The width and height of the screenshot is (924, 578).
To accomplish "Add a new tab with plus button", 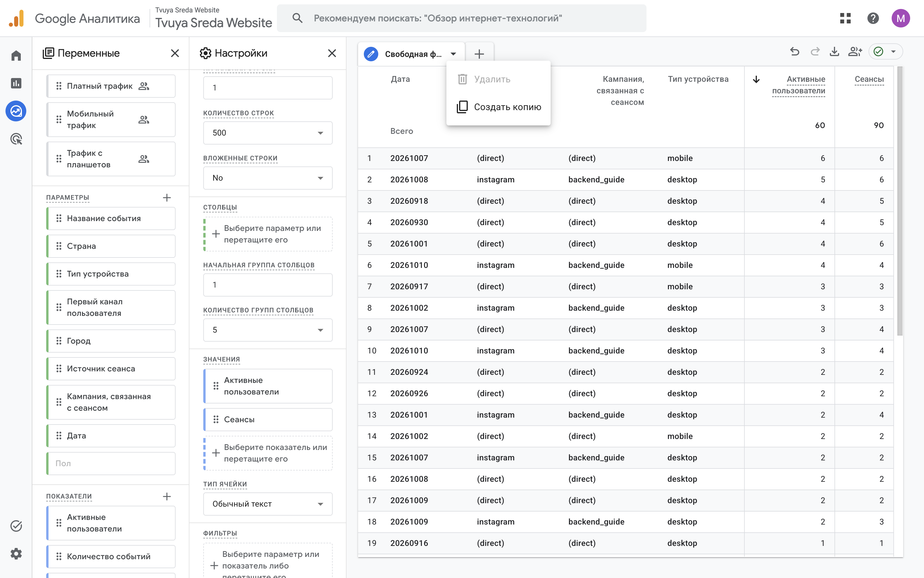I will pos(479,54).
